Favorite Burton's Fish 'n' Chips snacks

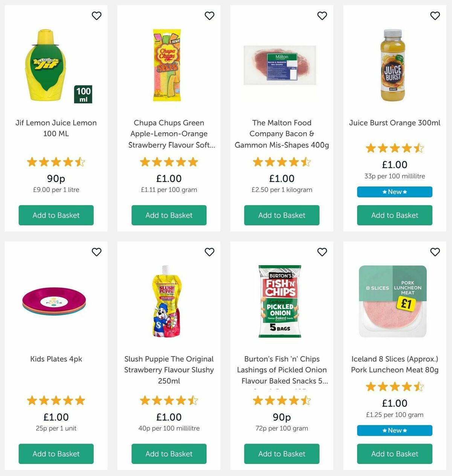pyautogui.click(x=322, y=252)
